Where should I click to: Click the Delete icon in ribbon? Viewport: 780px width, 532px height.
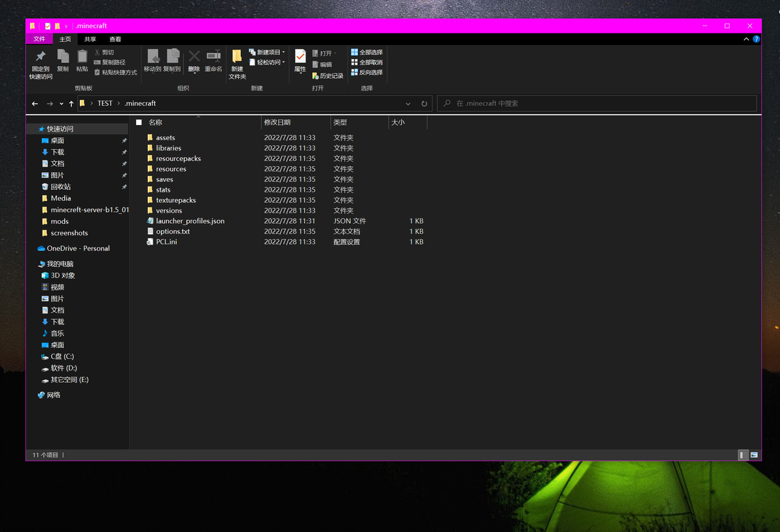pos(194,56)
